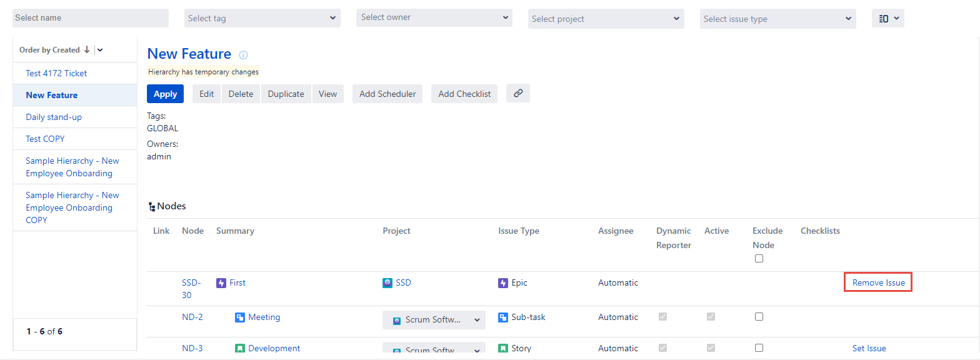Click the Add Scheduler button
Image resolution: width=980 pixels, height=360 pixels.
[x=387, y=94]
